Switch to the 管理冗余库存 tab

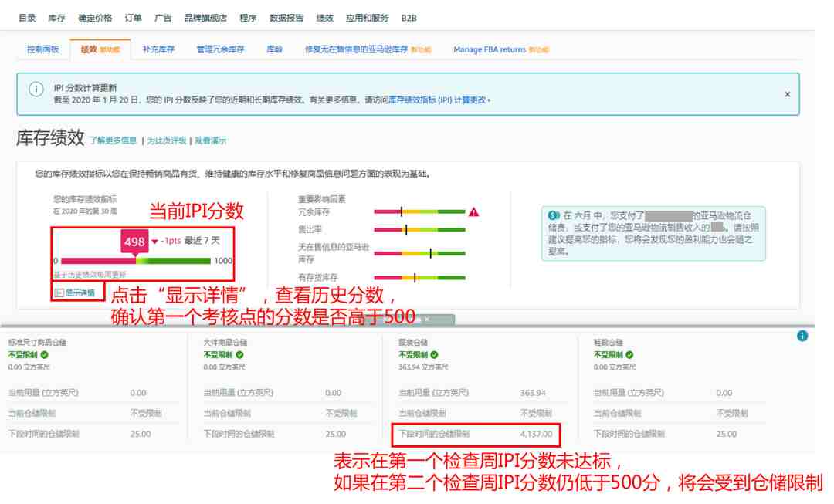pos(220,49)
